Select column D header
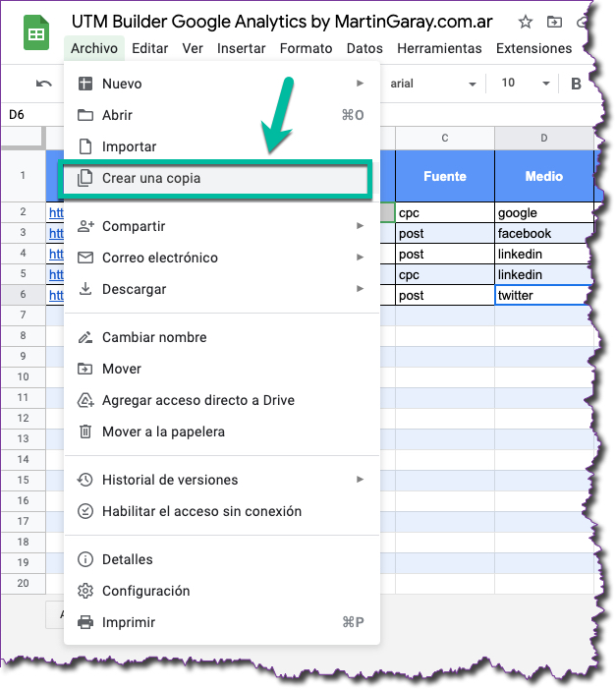This screenshot has width=616, height=690. click(x=544, y=139)
